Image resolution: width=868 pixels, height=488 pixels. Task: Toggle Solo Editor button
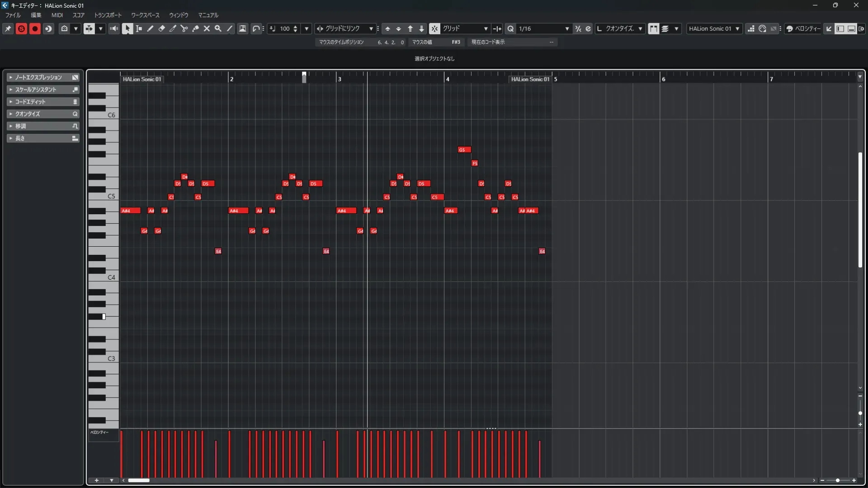(x=21, y=28)
